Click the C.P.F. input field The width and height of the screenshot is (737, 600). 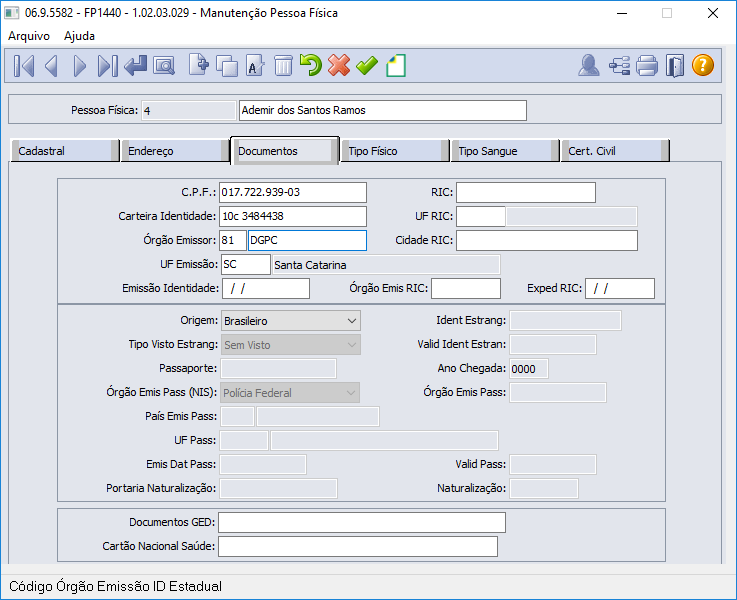[293, 192]
